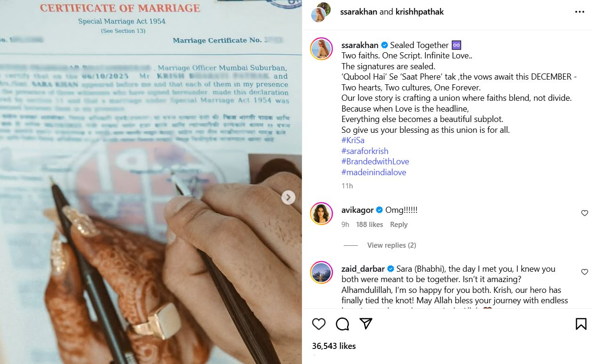Visit krishhpathak's profile from the header
Screen dimensions: 592x364
click(x=419, y=12)
